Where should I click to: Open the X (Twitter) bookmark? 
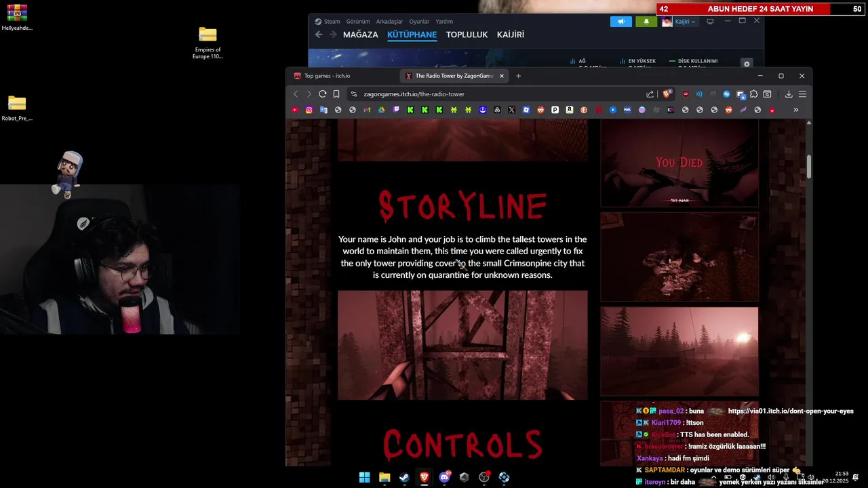[511, 110]
